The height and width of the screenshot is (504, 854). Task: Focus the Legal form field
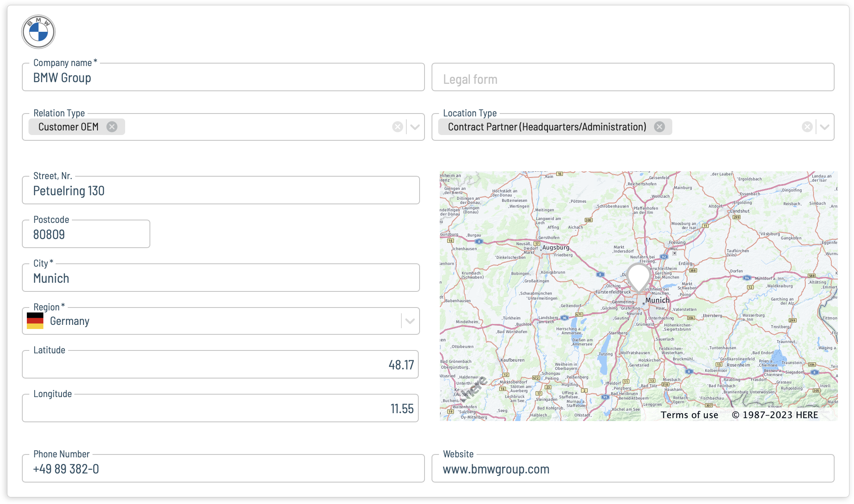click(633, 77)
